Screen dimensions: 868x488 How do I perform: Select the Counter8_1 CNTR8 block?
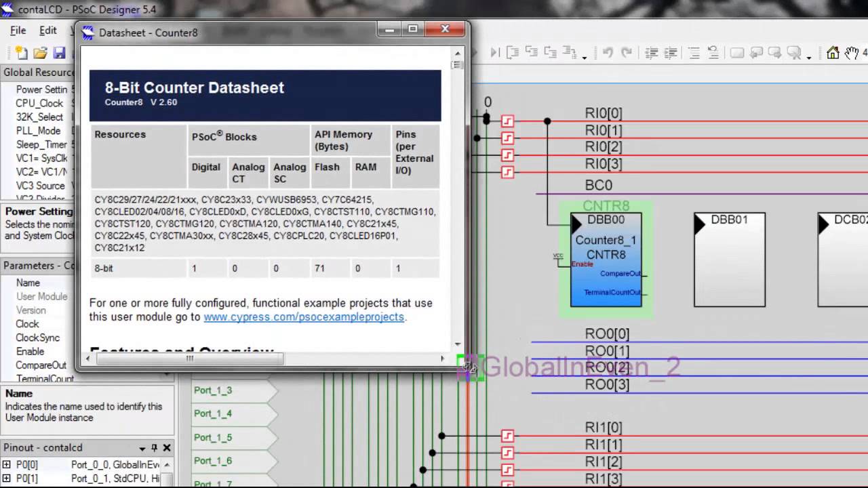[x=606, y=260]
